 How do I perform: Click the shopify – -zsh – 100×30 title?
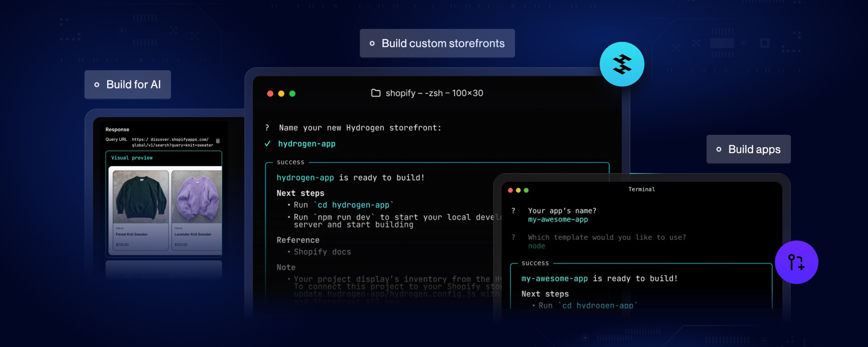click(434, 93)
